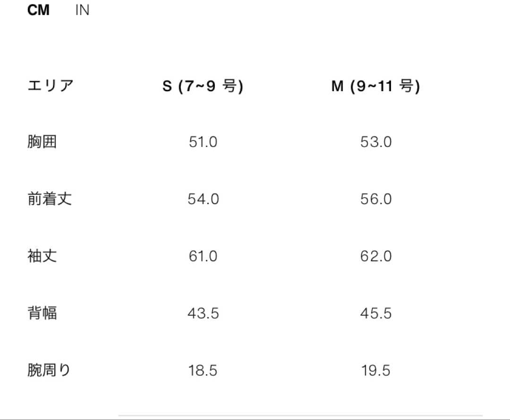This screenshot has width=510, height=420.
Task: Toggle measurement display back to centimeters
Action: click(39, 10)
